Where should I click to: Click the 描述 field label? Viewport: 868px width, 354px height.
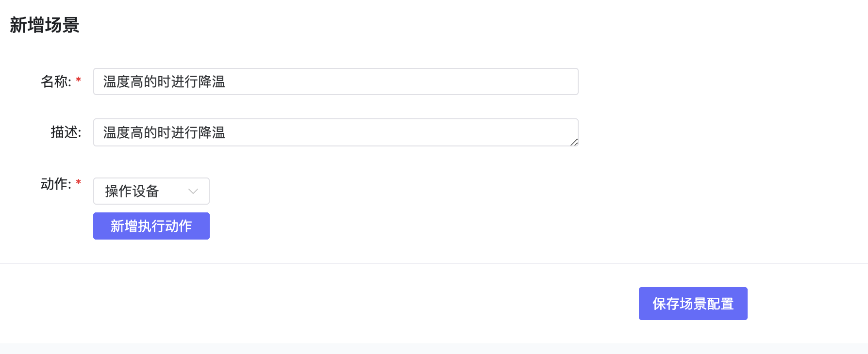click(x=66, y=132)
